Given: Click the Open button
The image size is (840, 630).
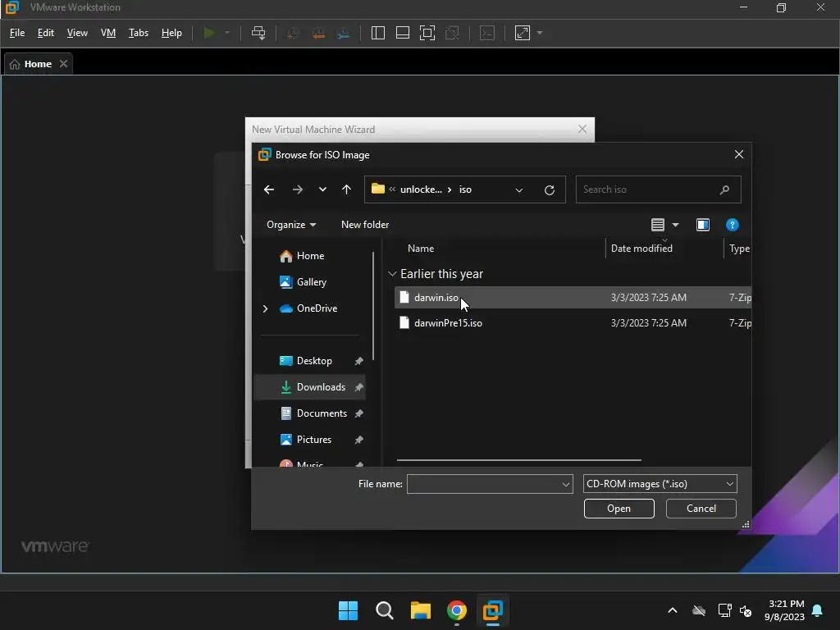Looking at the screenshot, I should pyautogui.click(x=619, y=509).
